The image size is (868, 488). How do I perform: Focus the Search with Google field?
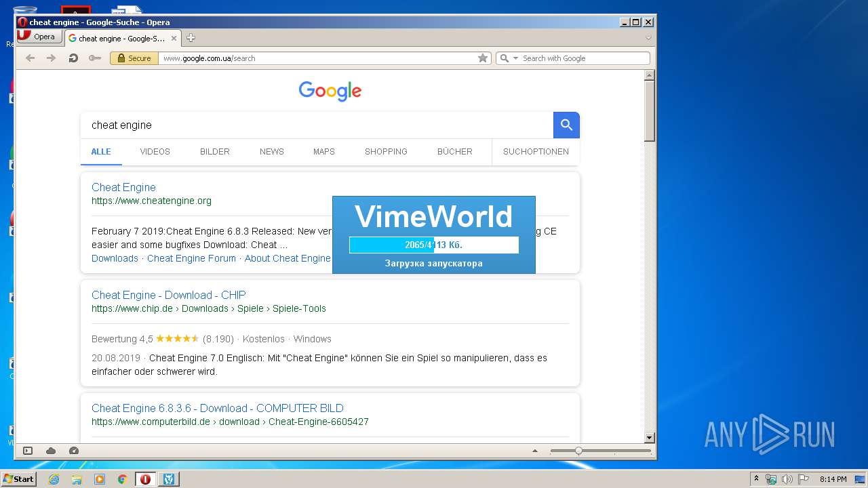[x=585, y=58]
